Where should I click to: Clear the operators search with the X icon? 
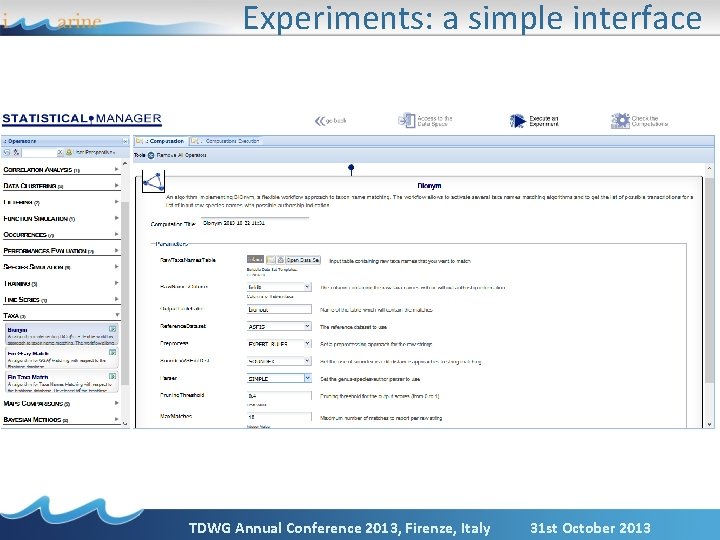point(60,152)
